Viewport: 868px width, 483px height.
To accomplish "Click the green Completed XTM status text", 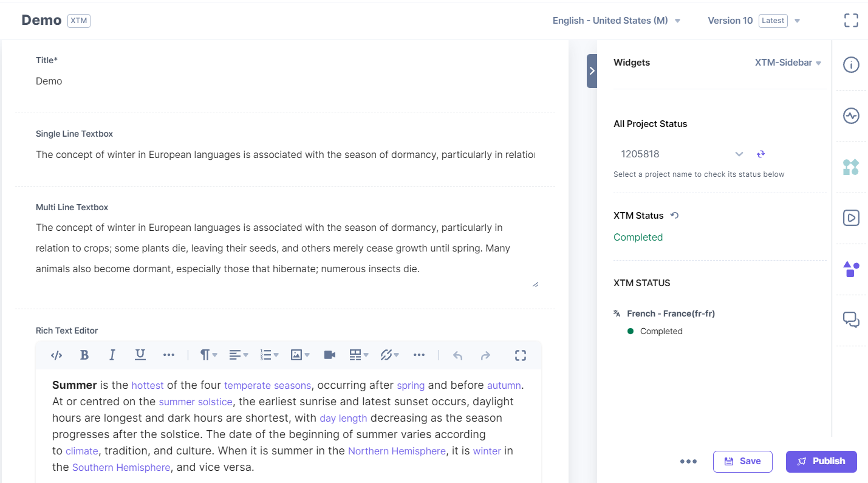I will (638, 237).
